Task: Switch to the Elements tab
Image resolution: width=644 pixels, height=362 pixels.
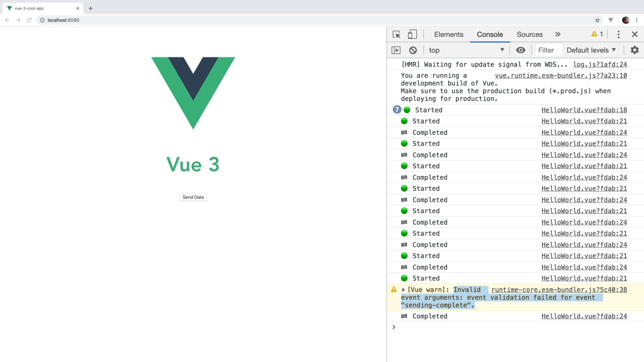Action: click(449, 34)
